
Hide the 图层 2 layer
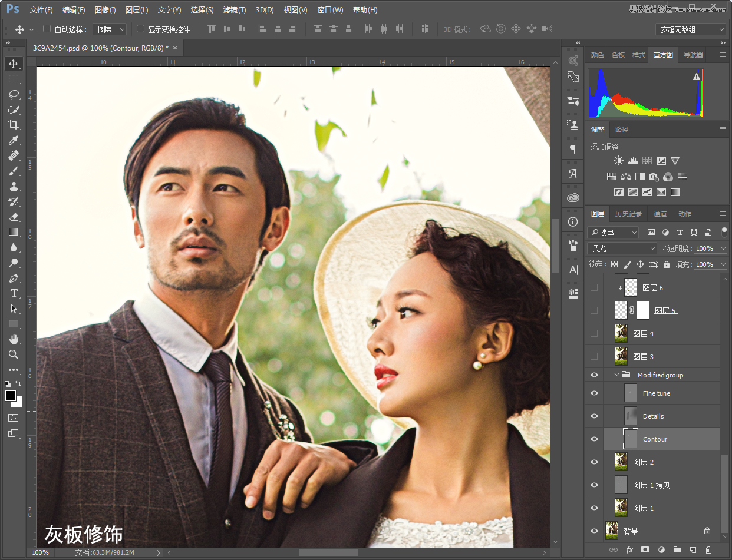point(594,462)
